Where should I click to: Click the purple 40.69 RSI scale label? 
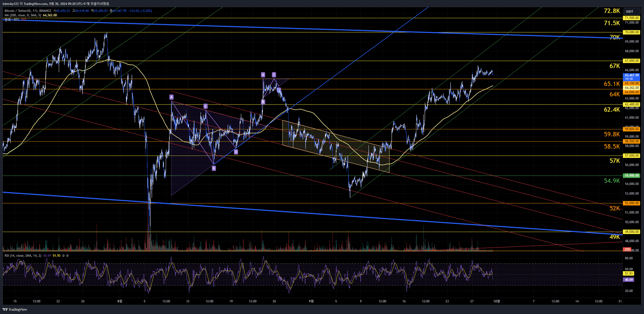(629, 279)
